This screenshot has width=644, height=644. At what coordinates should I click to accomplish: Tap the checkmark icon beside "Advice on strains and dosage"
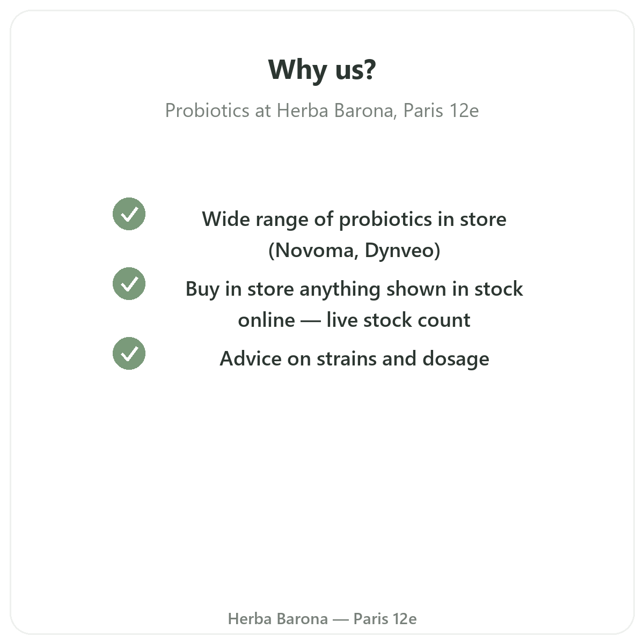pos(129,354)
